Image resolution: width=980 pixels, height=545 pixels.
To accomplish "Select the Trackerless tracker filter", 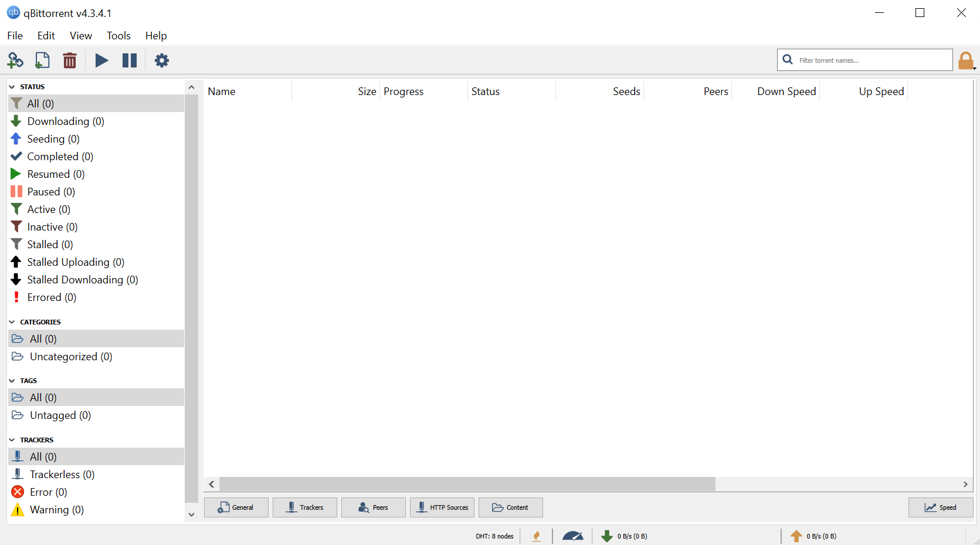I will pos(96,475).
